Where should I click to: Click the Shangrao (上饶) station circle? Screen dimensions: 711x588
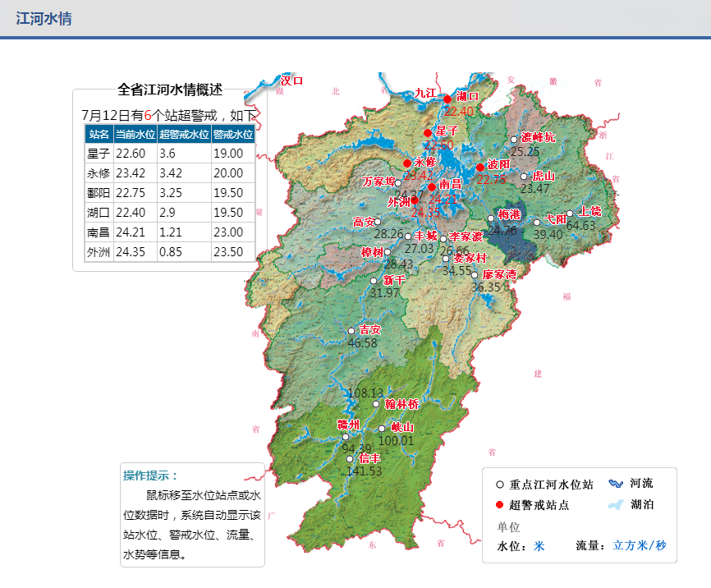(x=570, y=214)
